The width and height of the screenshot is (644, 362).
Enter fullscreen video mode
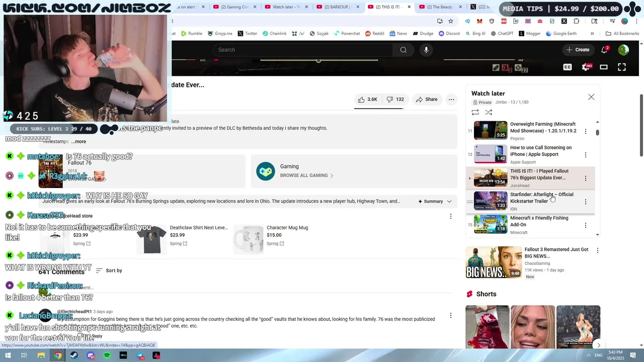622,67
